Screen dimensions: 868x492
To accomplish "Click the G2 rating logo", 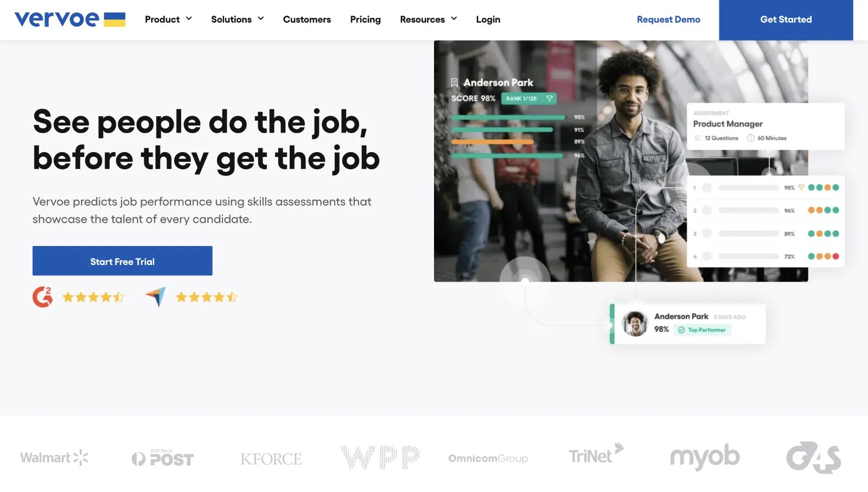I will coord(42,297).
